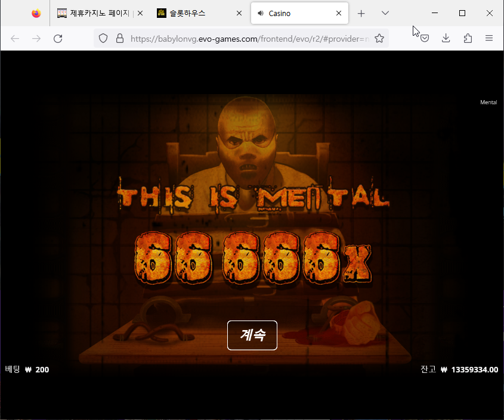The height and width of the screenshot is (420, 504).
Task: Click the Mental game label
Action: pyautogui.click(x=488, y=102)
